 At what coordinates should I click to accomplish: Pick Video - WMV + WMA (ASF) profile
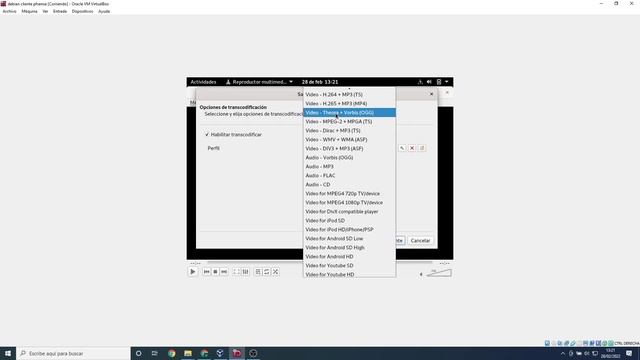tap(349, 140)
